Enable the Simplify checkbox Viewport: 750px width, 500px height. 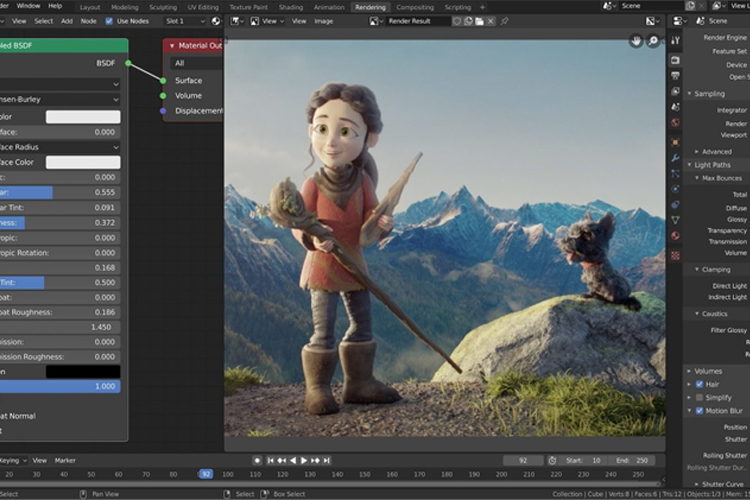coord(699,397)
